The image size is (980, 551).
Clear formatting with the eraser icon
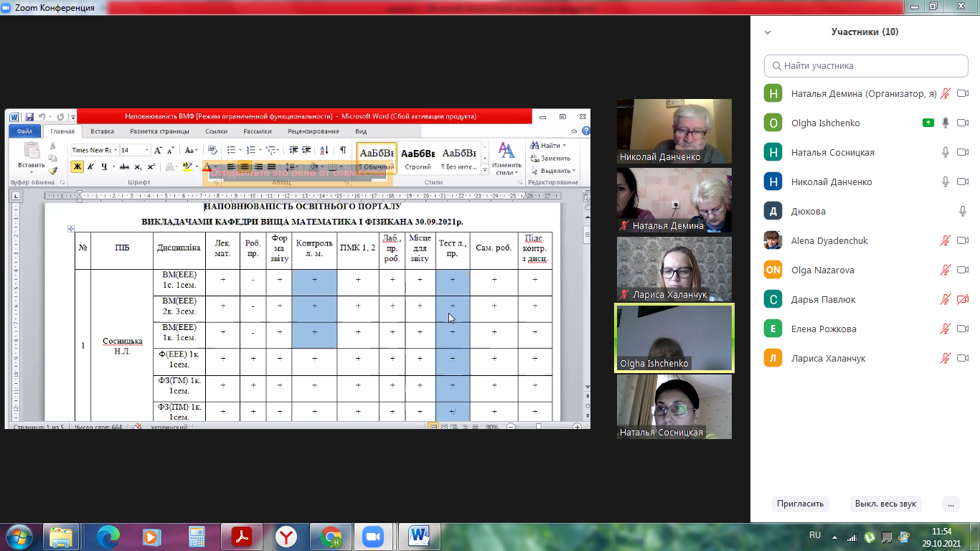212,150
